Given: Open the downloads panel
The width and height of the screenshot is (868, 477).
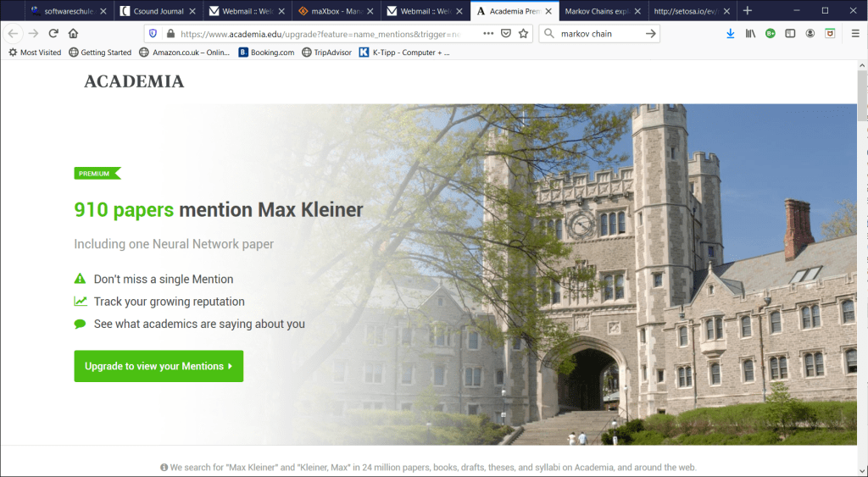Looking at the screenshot, I should pos(731,34).
